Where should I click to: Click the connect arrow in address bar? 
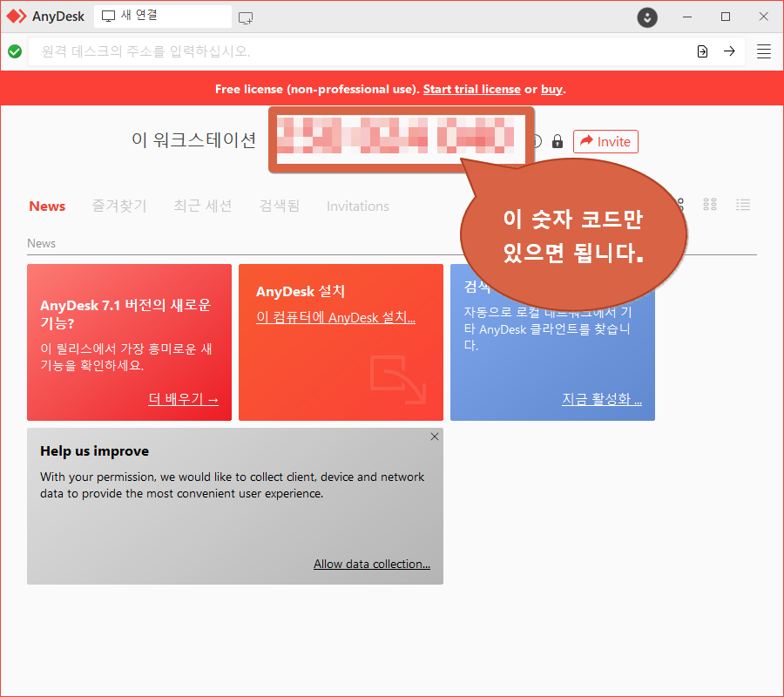tap(729, 51)
